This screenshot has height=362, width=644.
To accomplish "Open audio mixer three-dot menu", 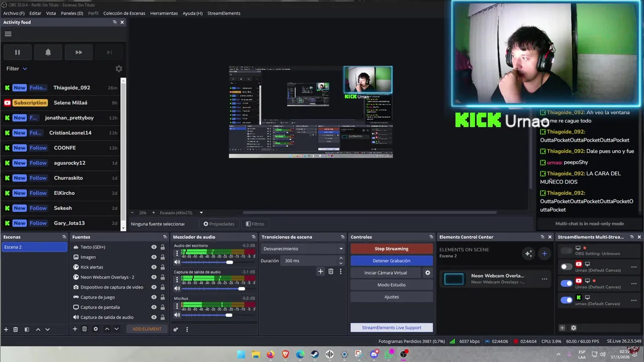I will [x=187, y=330].
